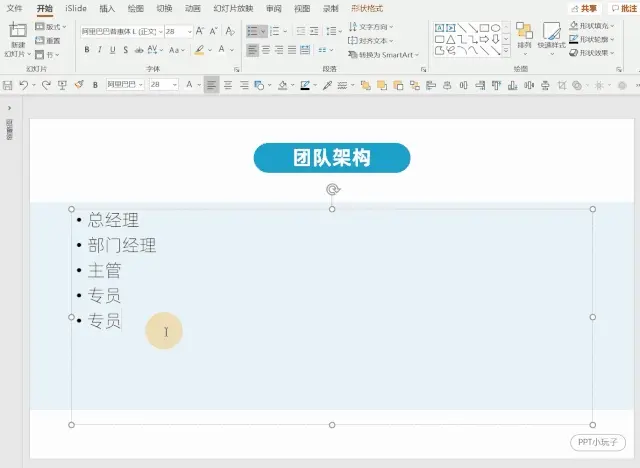Click the crop icon in quick toolbar
Viewport: 640px width, 468px height.
click(562, 85)
